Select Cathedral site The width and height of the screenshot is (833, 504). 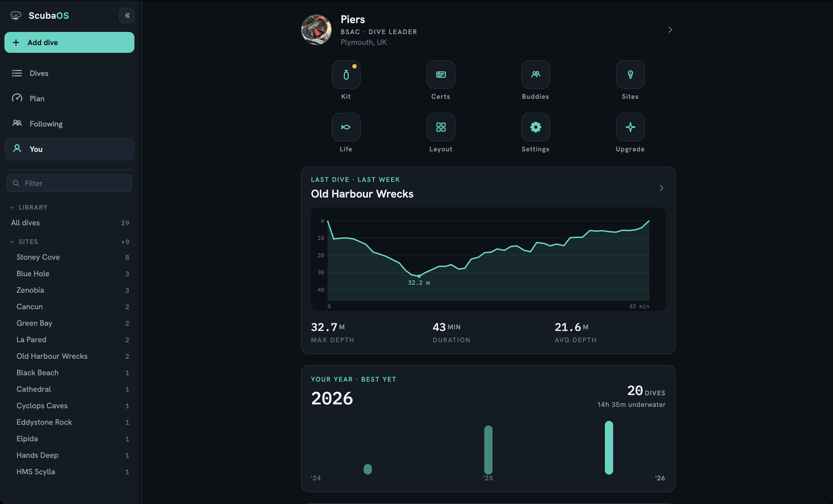(x=69, y=389)
